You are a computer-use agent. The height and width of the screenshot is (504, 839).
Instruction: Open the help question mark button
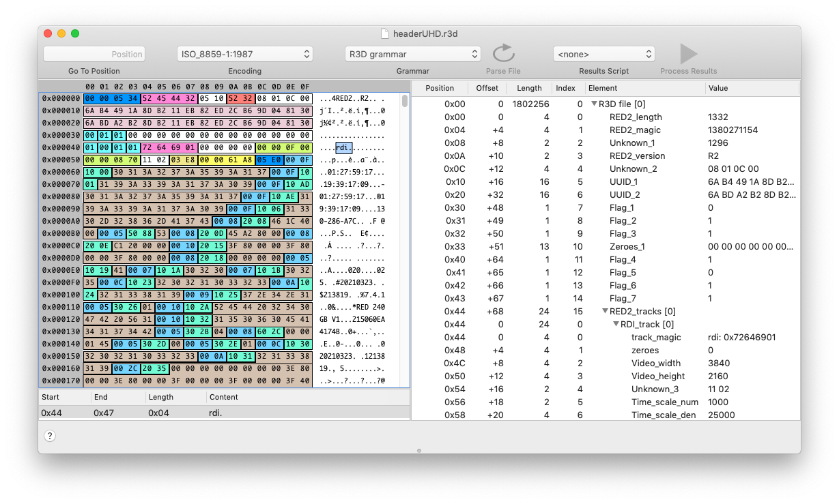pos(50,436)
